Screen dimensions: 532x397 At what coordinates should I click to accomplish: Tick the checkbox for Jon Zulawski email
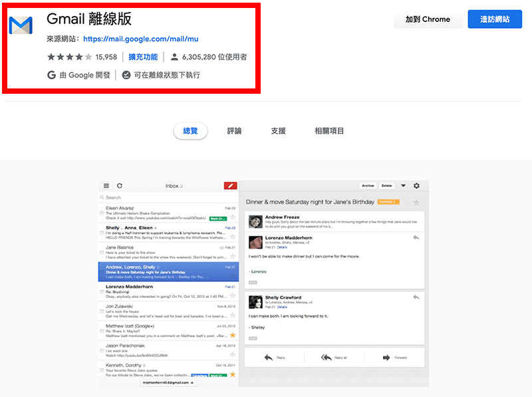(x=102, y=311)
